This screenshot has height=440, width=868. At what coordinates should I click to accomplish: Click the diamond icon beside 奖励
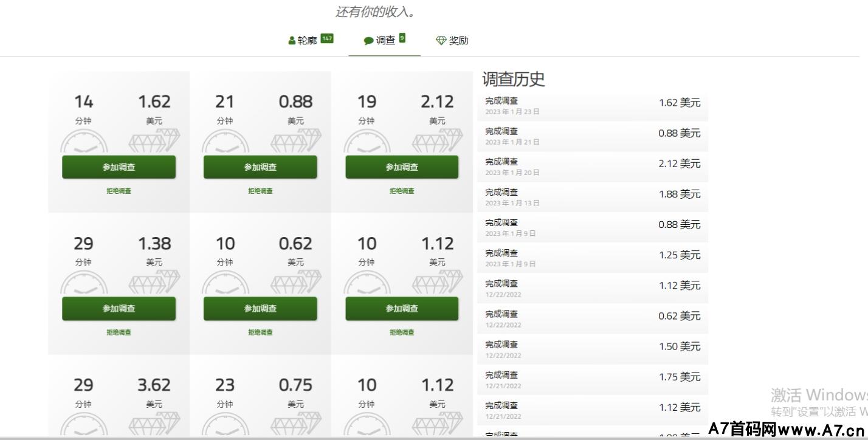point(441,41)
